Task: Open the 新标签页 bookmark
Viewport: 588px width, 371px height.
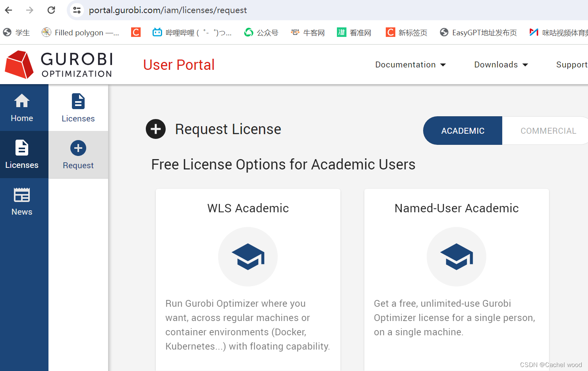Action: (406, 33)
